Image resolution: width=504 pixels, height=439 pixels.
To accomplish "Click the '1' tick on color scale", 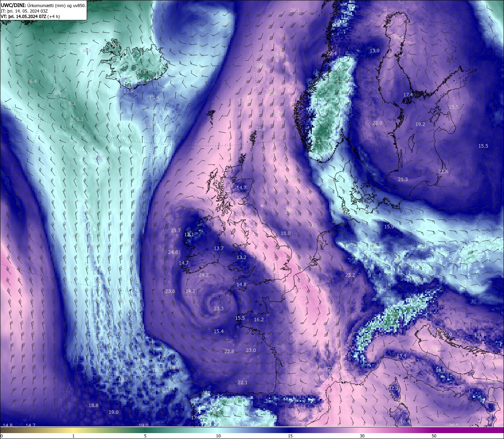I will point(74,436).
